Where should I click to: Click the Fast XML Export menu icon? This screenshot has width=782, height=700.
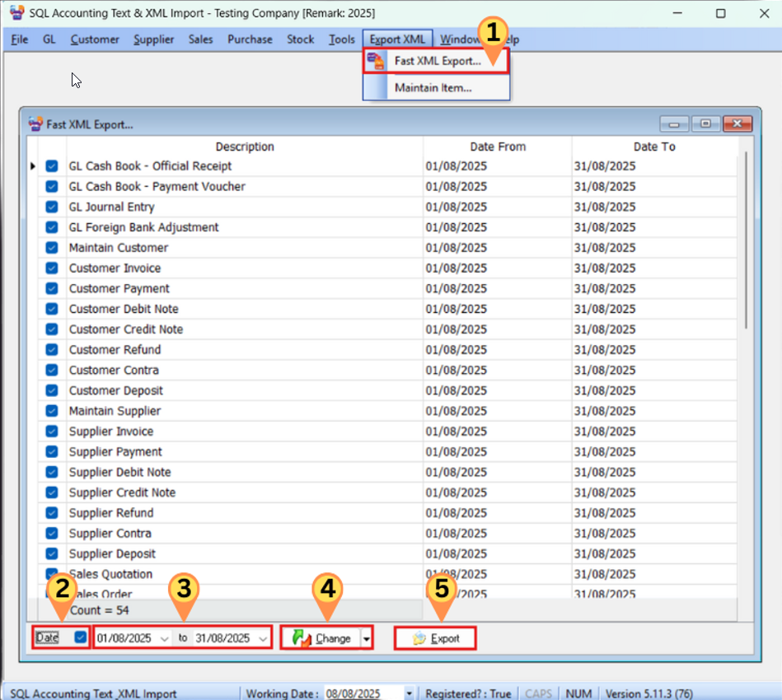point(375,61)
